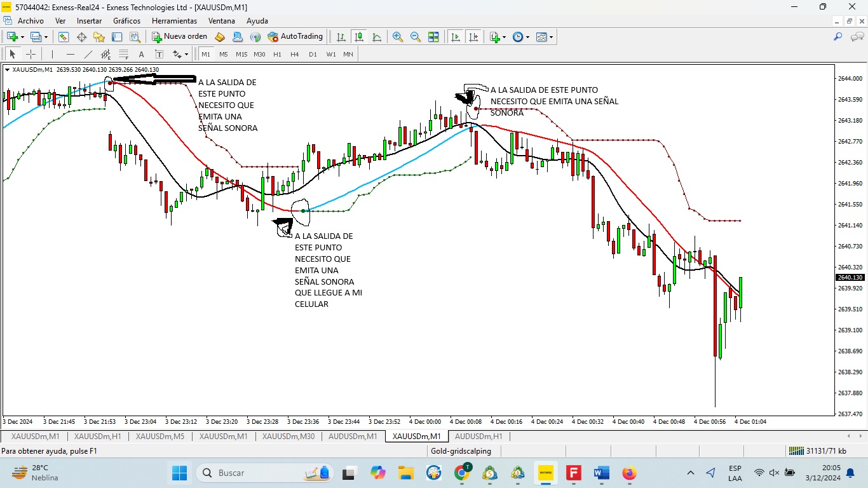Viewport: 868px width, 488px height.
Task: Switch timeframe to M30 in toolbar
Action: [259, 54]
